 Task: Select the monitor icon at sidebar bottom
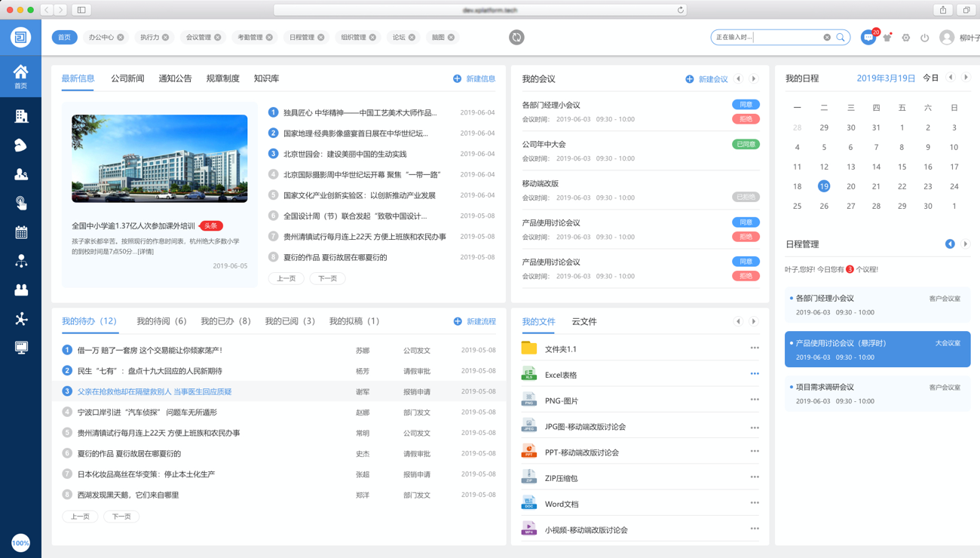coord(20,347)
